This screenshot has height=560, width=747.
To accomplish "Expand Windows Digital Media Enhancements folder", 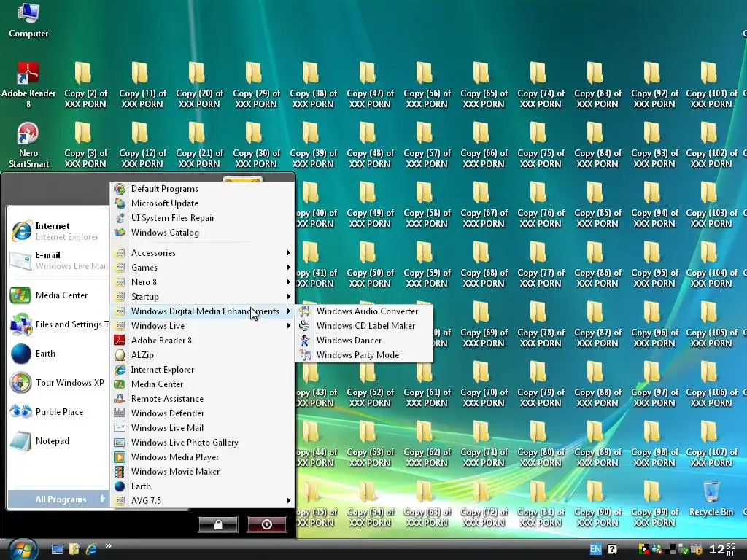I will click(x=203, y=311).
